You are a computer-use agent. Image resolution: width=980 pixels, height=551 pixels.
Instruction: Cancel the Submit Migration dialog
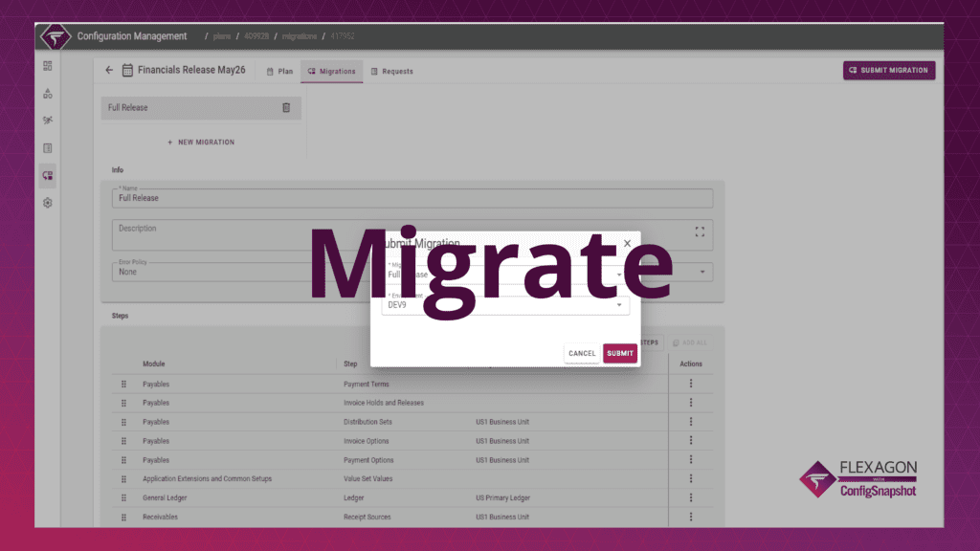click(582, 353)
